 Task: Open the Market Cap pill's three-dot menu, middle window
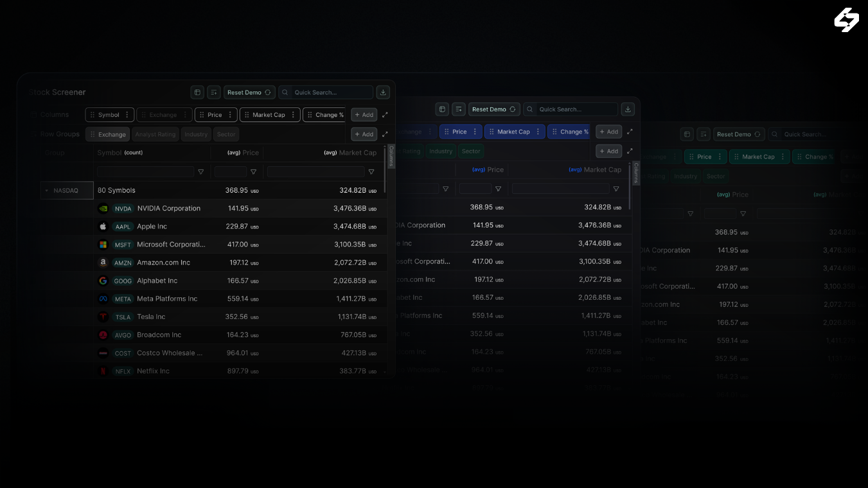538,132
